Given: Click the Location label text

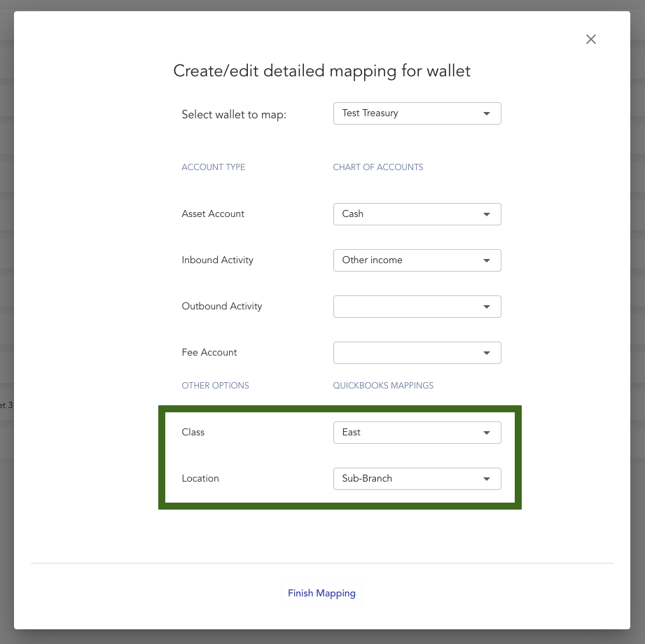Looking at the screenshot, I should coord(200,479).
